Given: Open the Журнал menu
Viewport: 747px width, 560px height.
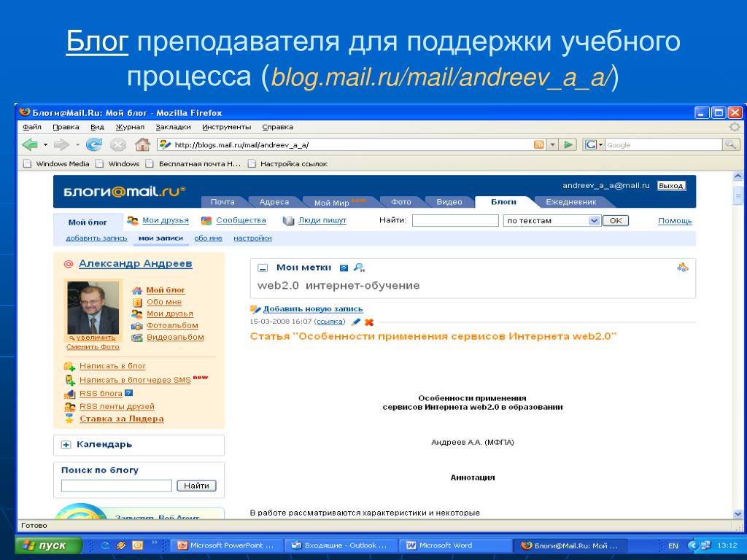Looking at the screenshot, I should [x=130, y=127].
